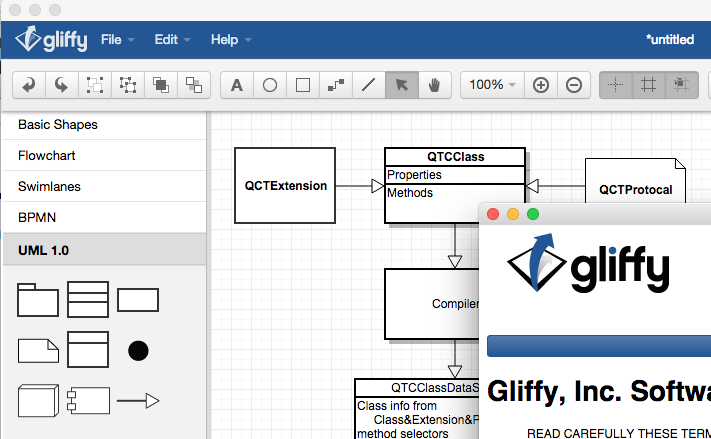Viewport: 711px width, 439px height.
Task: Pick the UML note shape
Action: pos(38,351)
